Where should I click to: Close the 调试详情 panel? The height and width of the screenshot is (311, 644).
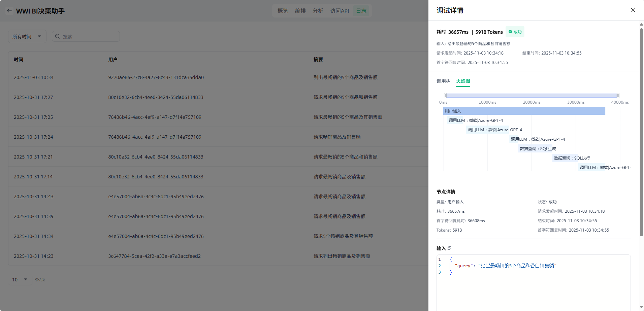[633, 10]
